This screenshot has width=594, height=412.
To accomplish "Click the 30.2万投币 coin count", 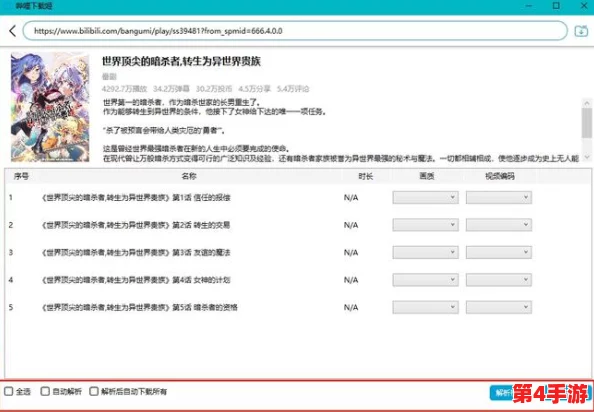I will [x=214, y=89].
